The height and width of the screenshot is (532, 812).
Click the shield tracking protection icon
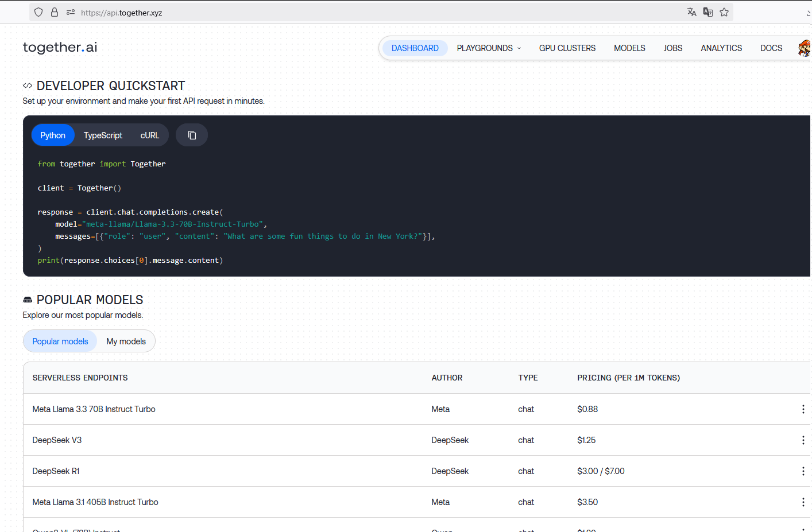point(38,12)
